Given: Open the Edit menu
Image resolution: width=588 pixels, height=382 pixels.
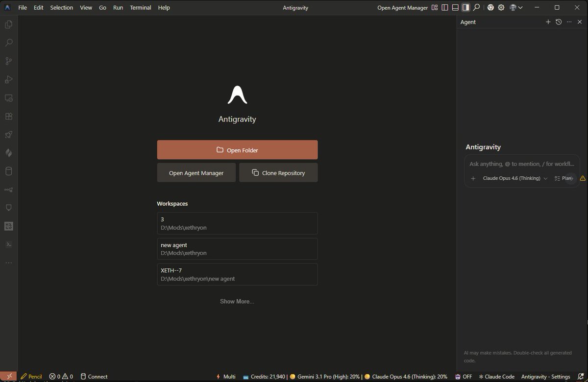Looking at the screenshot, I should click(39, 7).
